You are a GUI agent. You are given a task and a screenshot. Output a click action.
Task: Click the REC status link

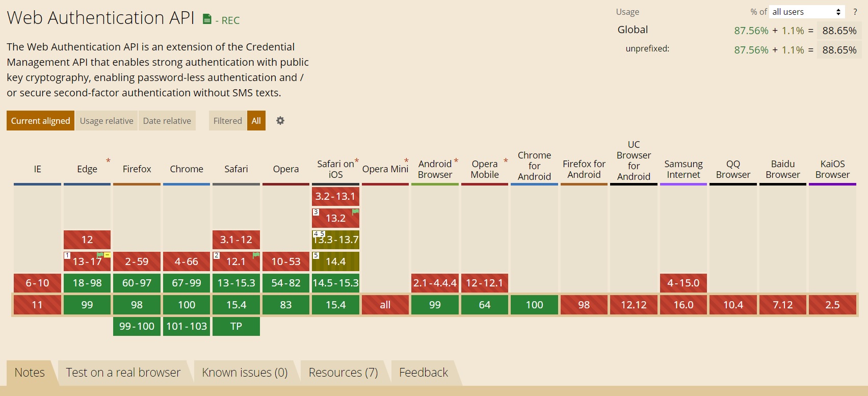coord(230,20)
